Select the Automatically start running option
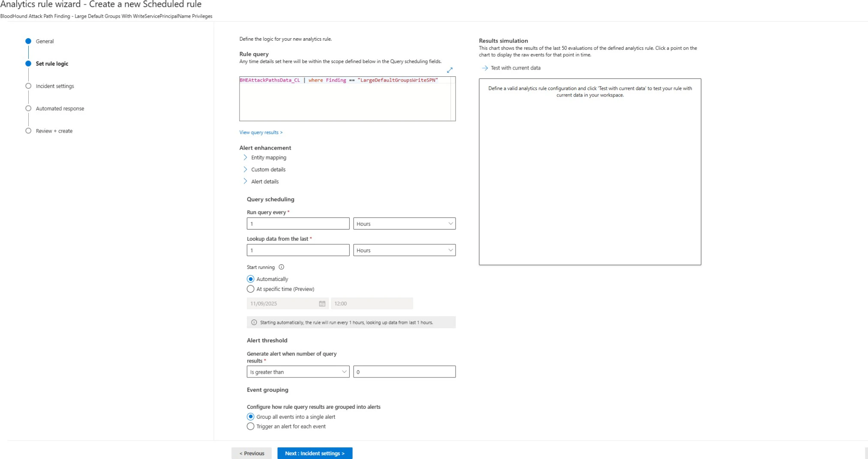 pyautogui.click(x=251, y=278)
